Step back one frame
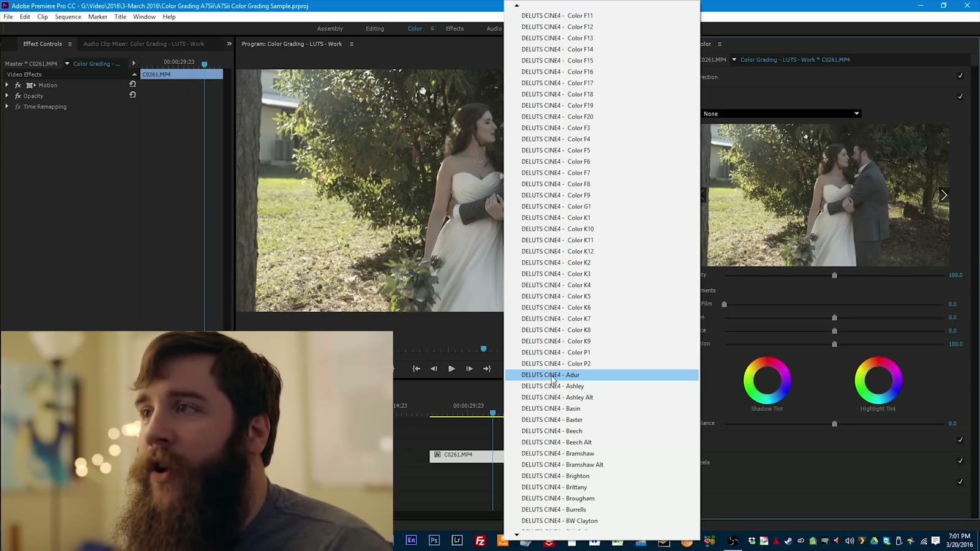This screenshot has height=551, width=980. (434, 369)
